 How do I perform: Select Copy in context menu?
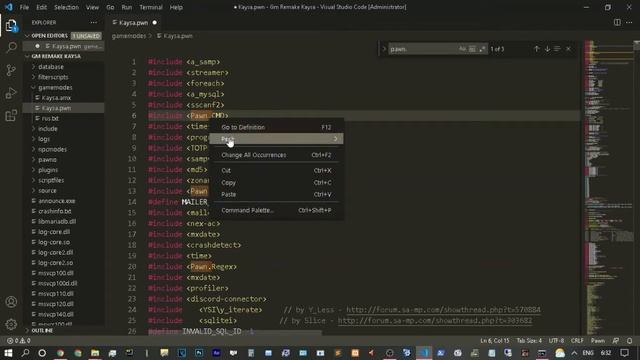(x=276, y=182)
